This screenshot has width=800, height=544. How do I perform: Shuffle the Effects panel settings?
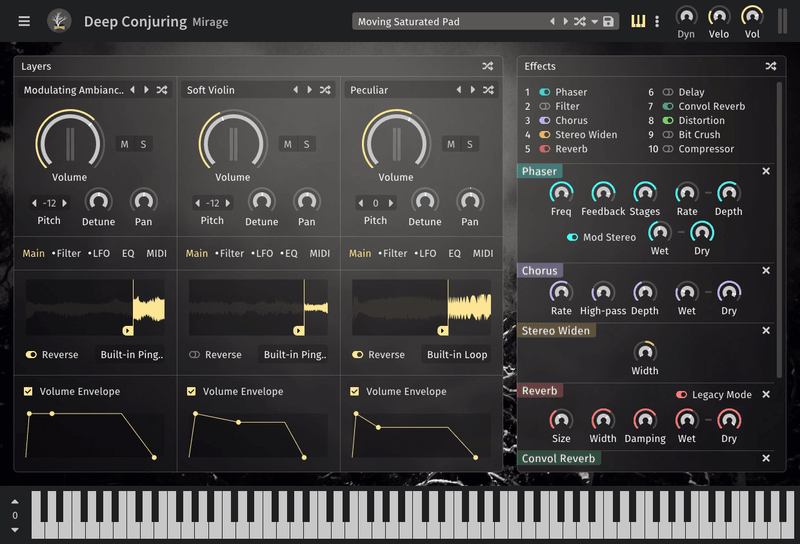click(770, 66)
